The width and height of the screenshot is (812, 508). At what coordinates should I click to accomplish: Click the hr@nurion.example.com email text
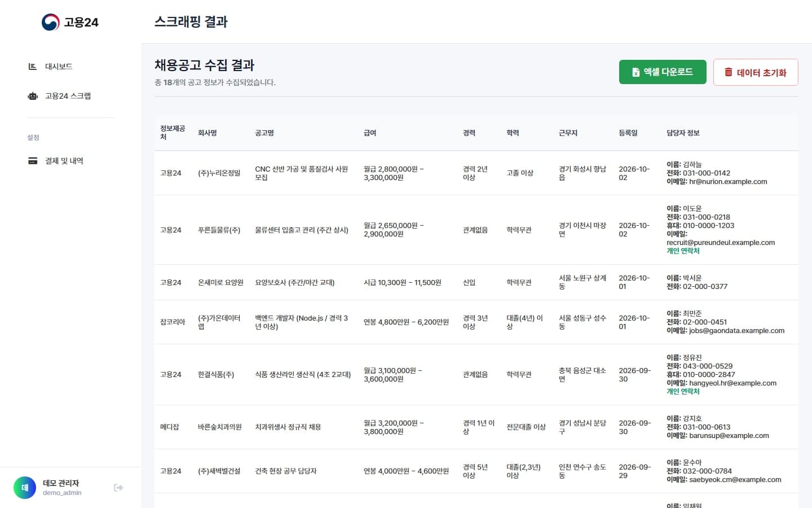pyautogui.click(x=728, y=182)
